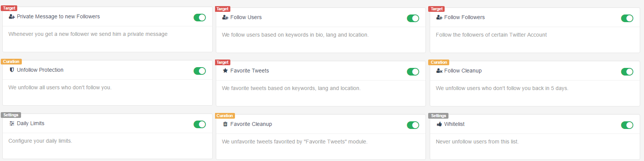
Task: Open the Daily Limits module title
Action: pyautogui.click(x=31, y=124)
